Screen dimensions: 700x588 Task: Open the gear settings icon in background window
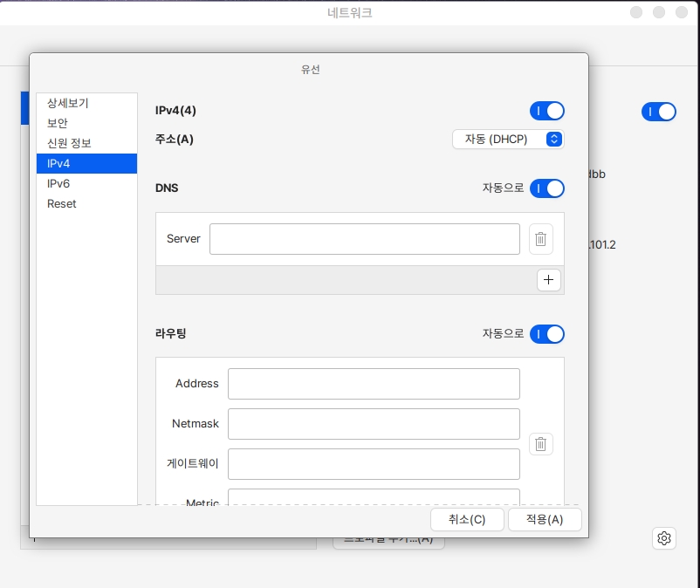[664, 538]
